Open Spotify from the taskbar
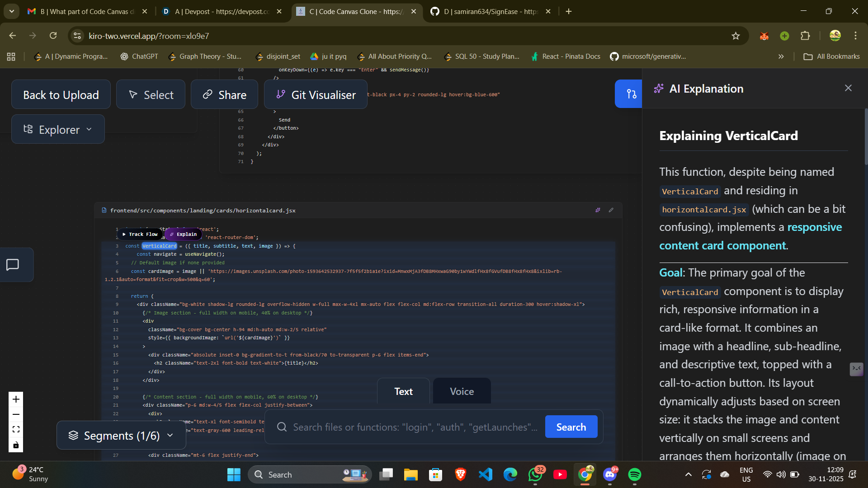 point(634,474)
